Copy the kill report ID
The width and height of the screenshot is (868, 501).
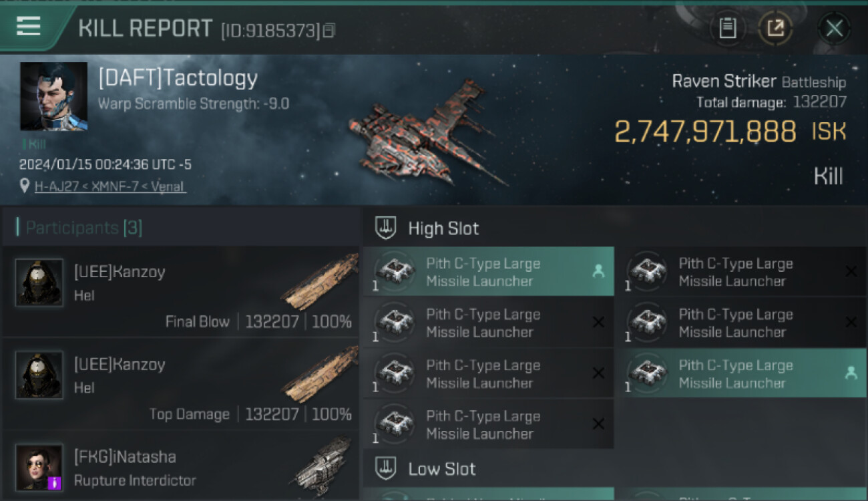[x=329, y=30]
